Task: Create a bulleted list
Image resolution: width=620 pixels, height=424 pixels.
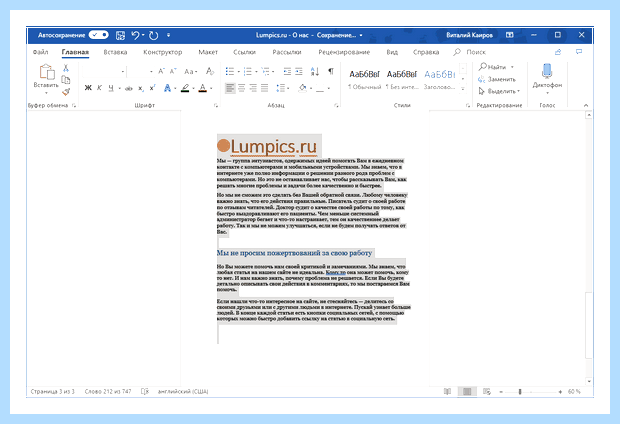Action: tap(230, 71)
